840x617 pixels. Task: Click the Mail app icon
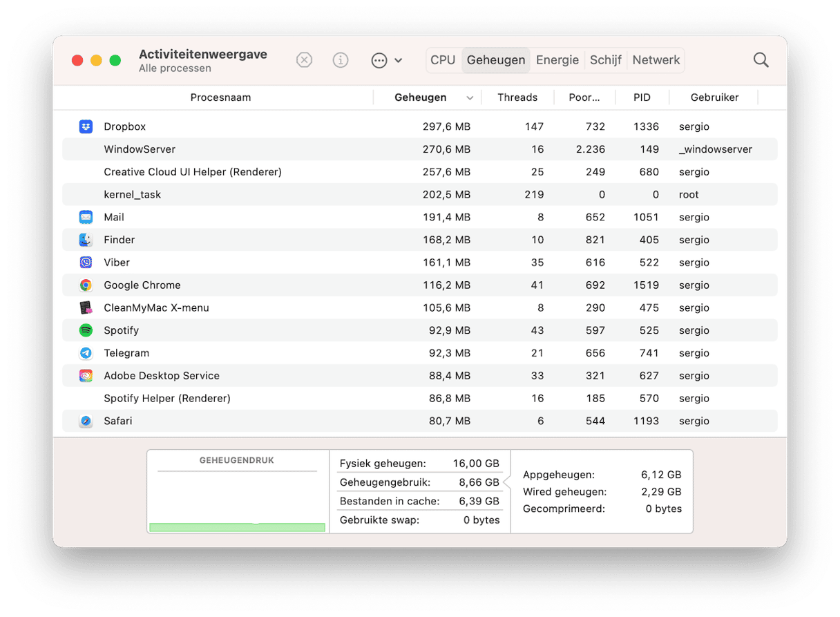[x=86, y=217]
